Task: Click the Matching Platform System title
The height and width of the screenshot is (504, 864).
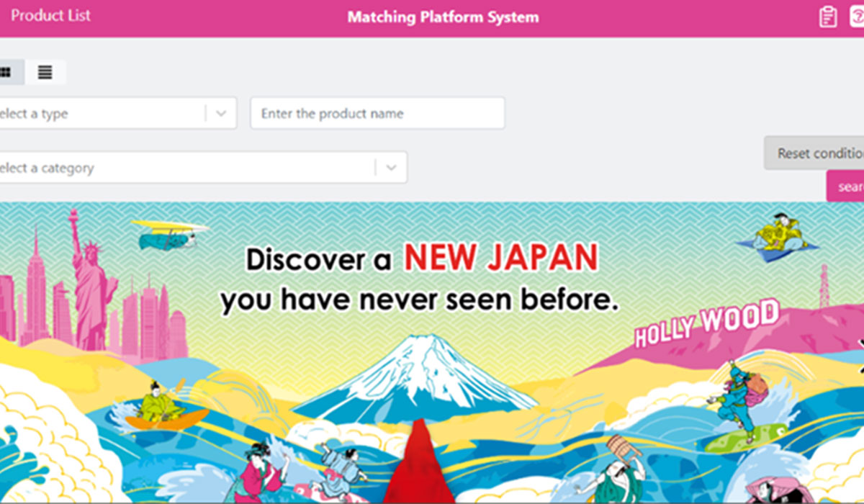Action: [x=443, y=17]
